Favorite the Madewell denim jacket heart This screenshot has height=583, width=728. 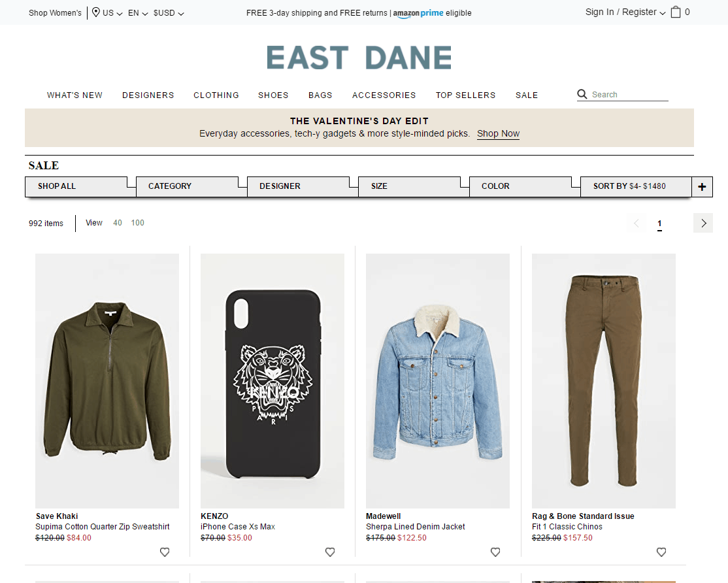point(495,552)
